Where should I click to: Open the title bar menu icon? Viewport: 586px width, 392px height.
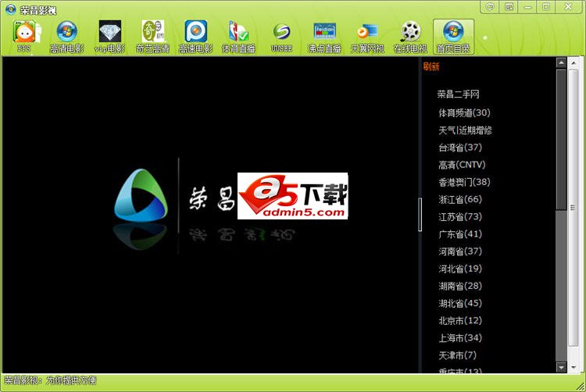point(509,7)
